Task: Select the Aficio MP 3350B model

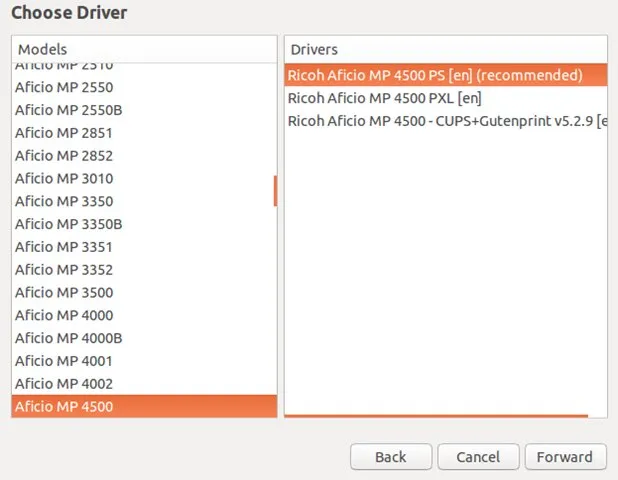Action: point(68,224)
